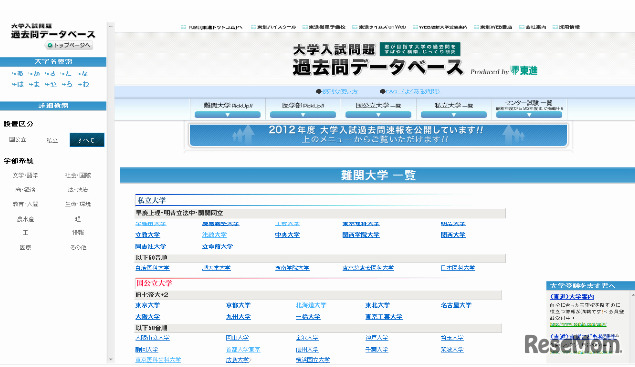The image size is (635, 367).
Task: Open the 立教大学 link
Action: point(147,235)
